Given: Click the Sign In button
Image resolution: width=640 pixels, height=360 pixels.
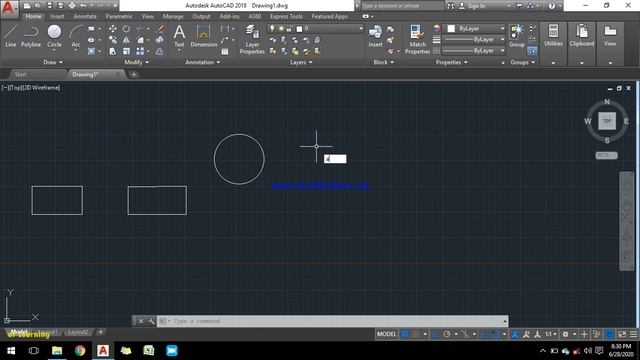Looking at the screenshot, I should pos(473,6).
